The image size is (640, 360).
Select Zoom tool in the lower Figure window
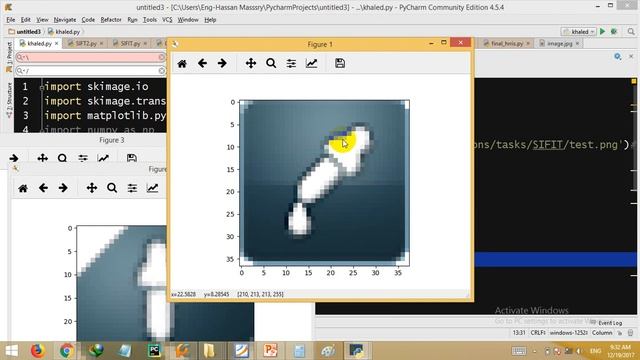click(112, 188)
